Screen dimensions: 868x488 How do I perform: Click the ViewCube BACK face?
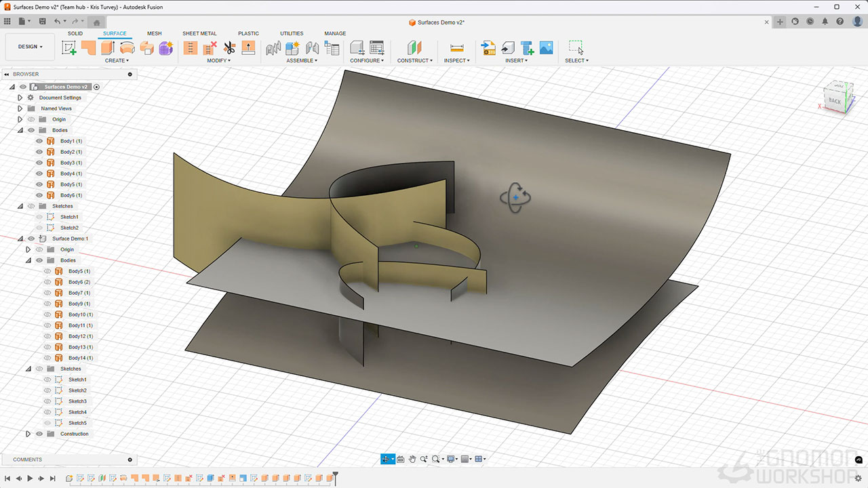point(834,101)
